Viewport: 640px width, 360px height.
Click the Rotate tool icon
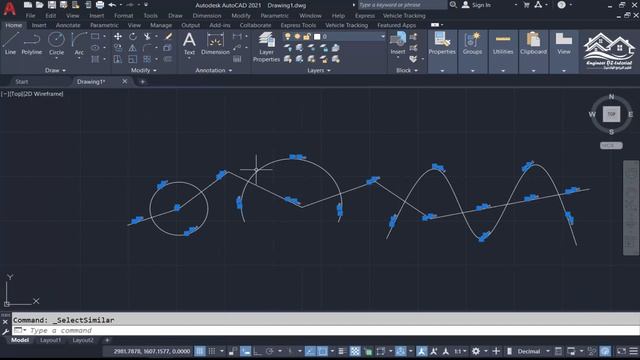[x=133, y=36]
